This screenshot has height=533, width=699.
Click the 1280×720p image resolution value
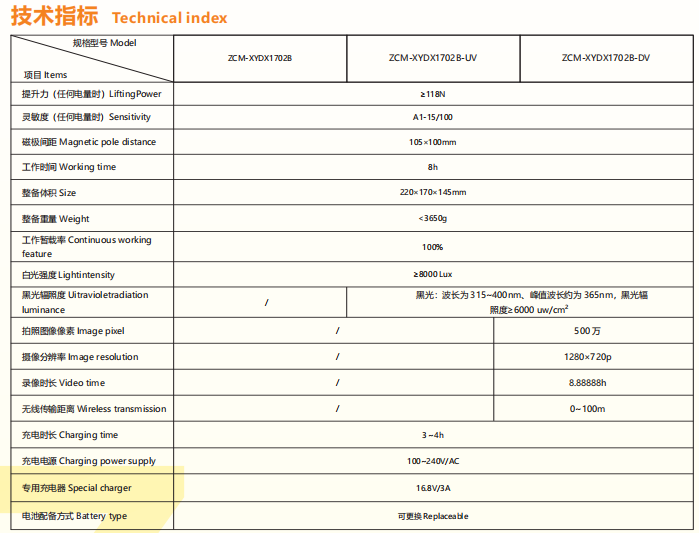[587, 357]
